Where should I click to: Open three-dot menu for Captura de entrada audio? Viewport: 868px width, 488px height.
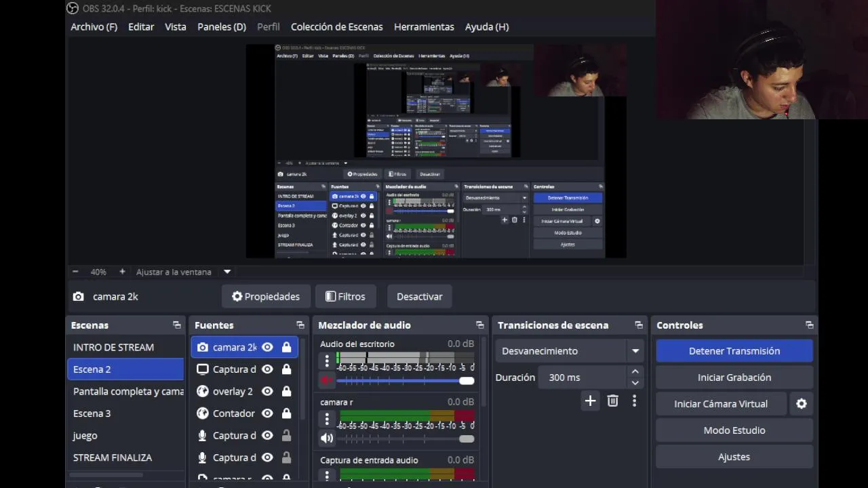point(327,476)
